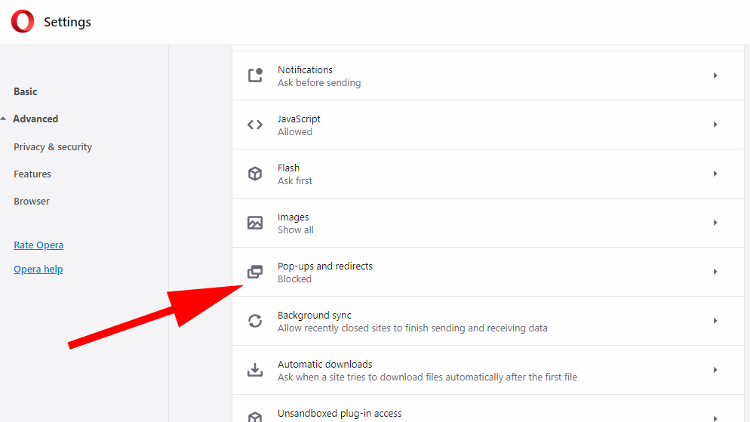
Task: Click the Opera logo icon
Action: 22,22
